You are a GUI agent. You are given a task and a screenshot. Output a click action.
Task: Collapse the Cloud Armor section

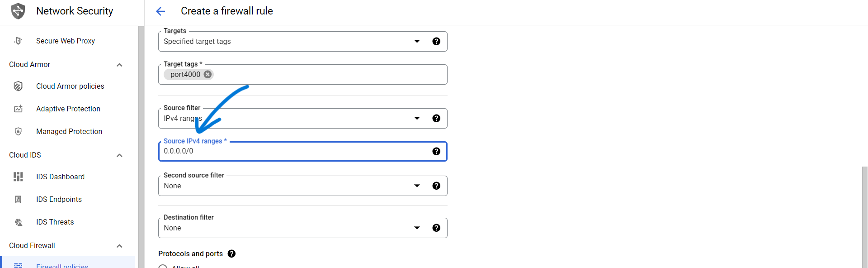click(x=119, y=65)
